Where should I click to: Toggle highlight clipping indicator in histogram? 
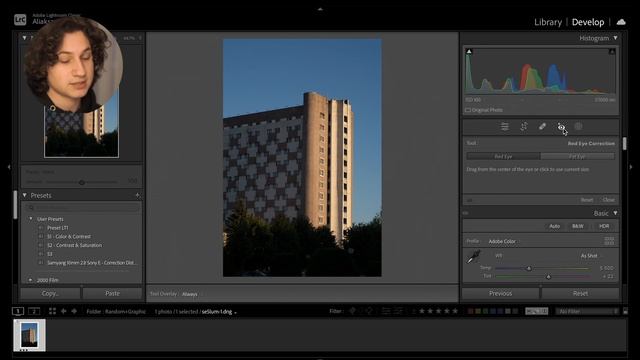click(x=612, y=51)
